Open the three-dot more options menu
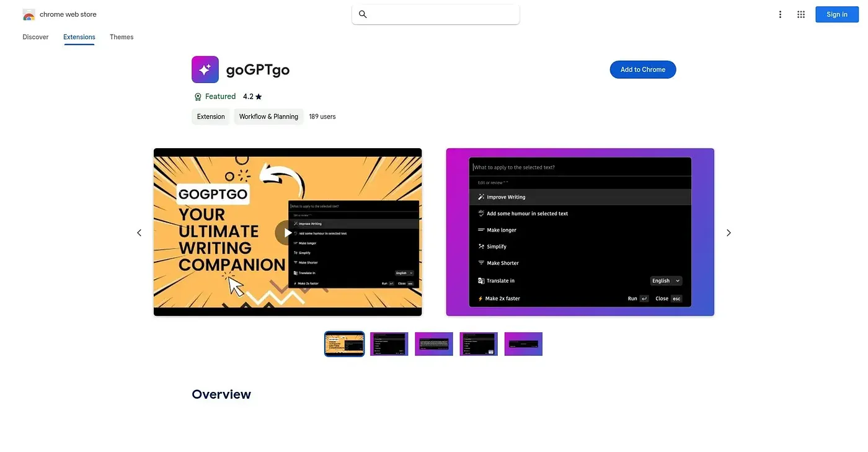Screen dimensions: 868x452 (780, 14)
